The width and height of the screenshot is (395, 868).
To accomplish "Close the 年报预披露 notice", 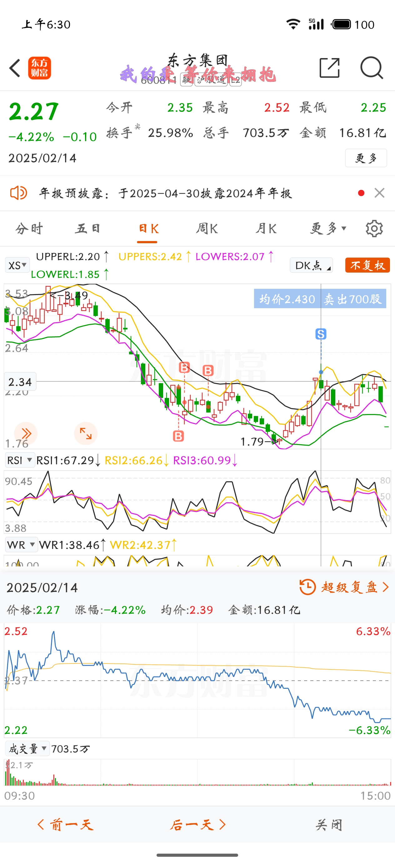I will [x=379, y=193].
